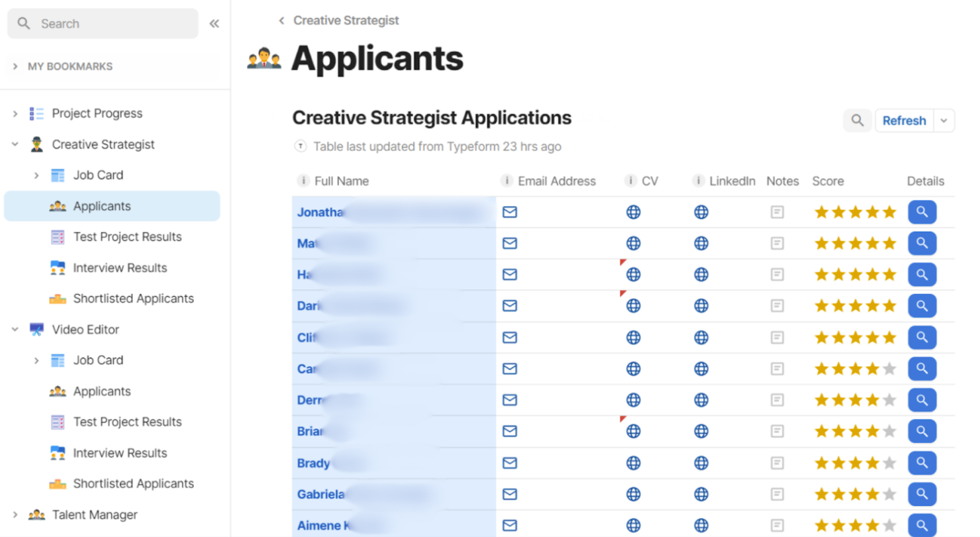This screenshot has height=537, width=980.
Task: Open the dropdown arrow next to Refresh
Action: point(944,121)
